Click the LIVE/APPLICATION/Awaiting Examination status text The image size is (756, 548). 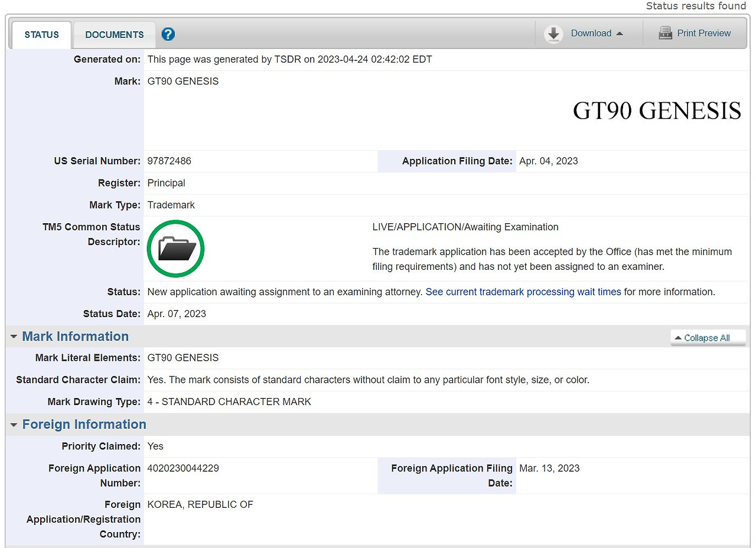tap(465, 227)
